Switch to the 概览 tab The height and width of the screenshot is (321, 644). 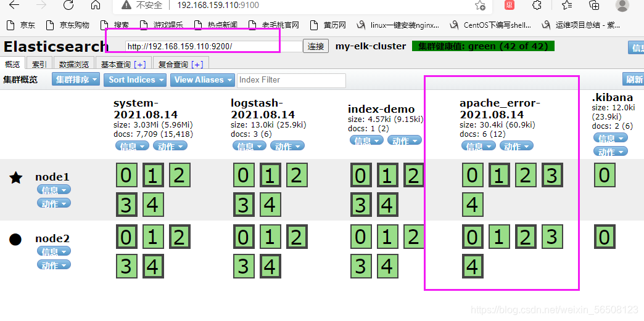(12, 64)
